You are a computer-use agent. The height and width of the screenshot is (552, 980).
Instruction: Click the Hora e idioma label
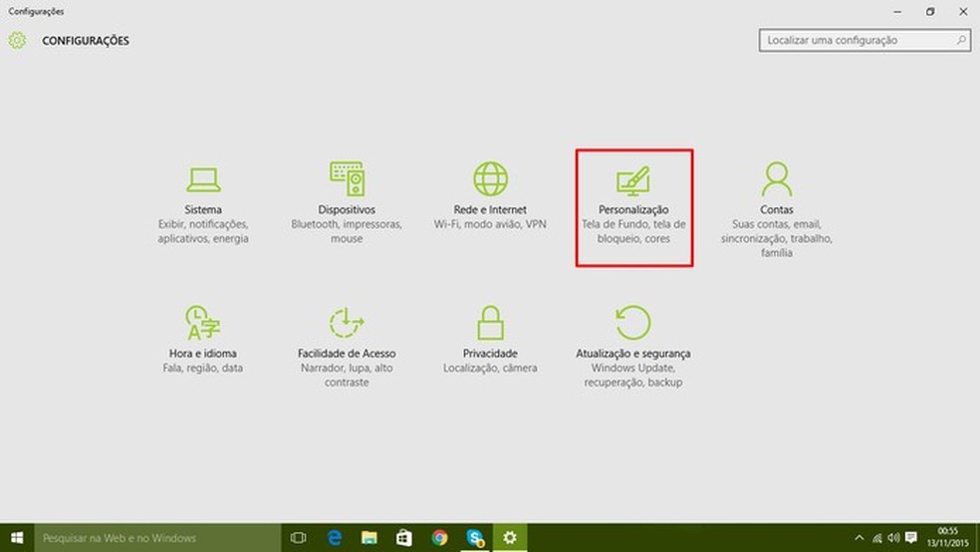(202, 353)
